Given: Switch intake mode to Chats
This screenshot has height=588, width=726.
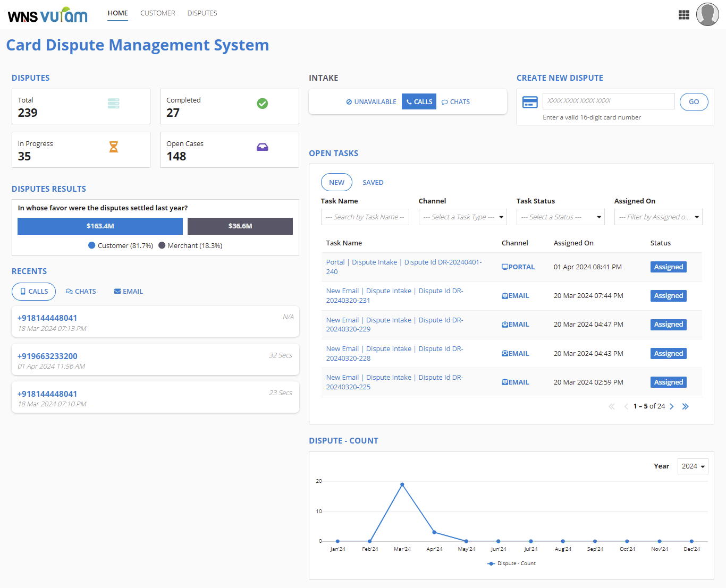Looking at the screenshot, I should [x=456, y=102].
